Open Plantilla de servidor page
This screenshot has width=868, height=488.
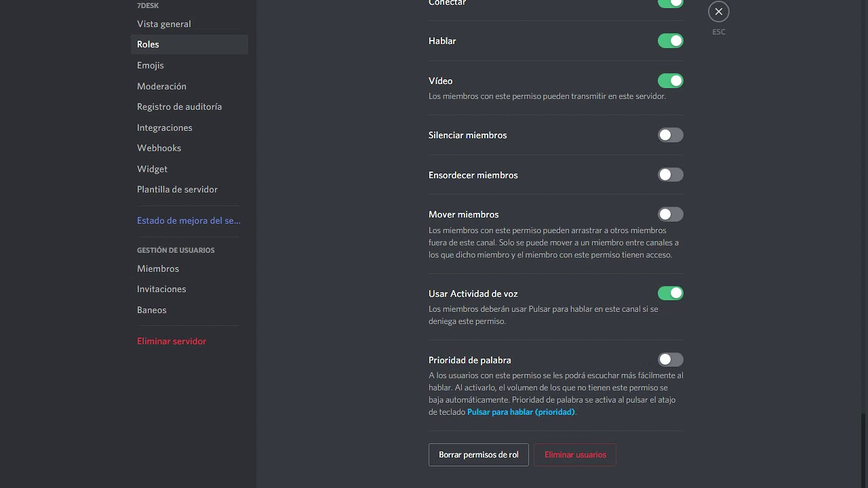pos(177,190)
